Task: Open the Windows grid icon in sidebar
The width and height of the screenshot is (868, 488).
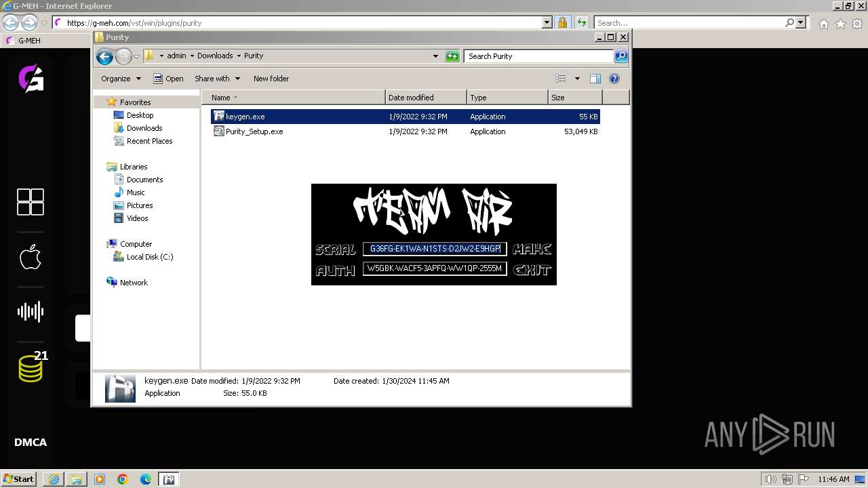Action: [x=31, y=202]
